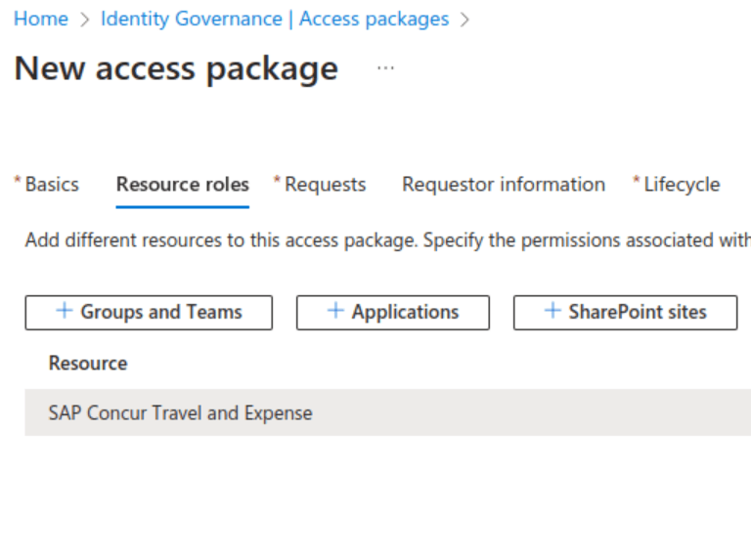751x560 pixels.
Task: Navigate to Home breadcrumb link
Action: [x=41, y=20]
